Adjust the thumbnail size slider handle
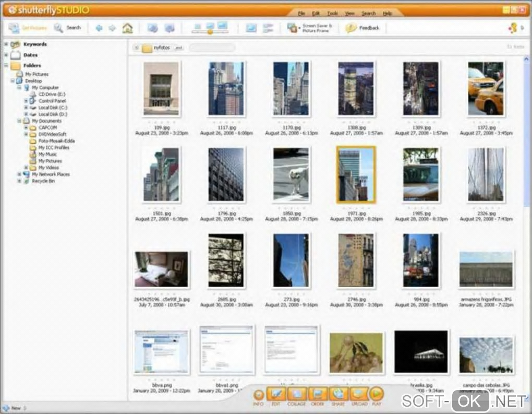The width and height of the screenshot is (532, 414). coord(210,32)
